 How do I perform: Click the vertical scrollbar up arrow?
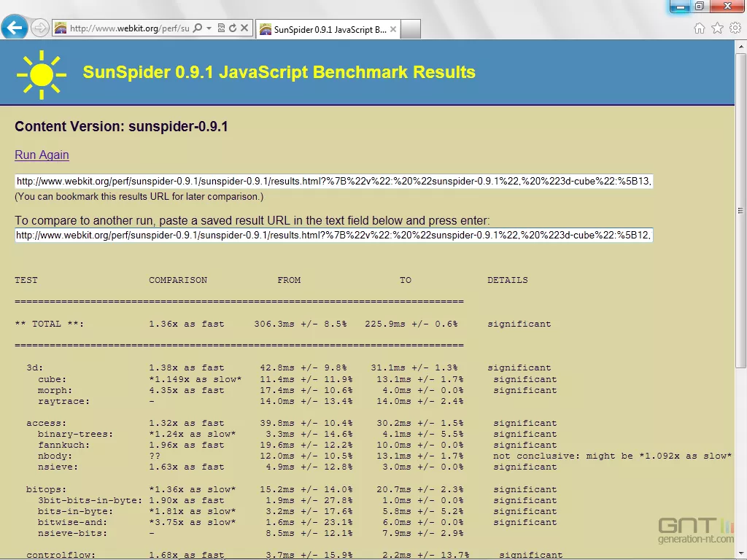coord(740,46)
